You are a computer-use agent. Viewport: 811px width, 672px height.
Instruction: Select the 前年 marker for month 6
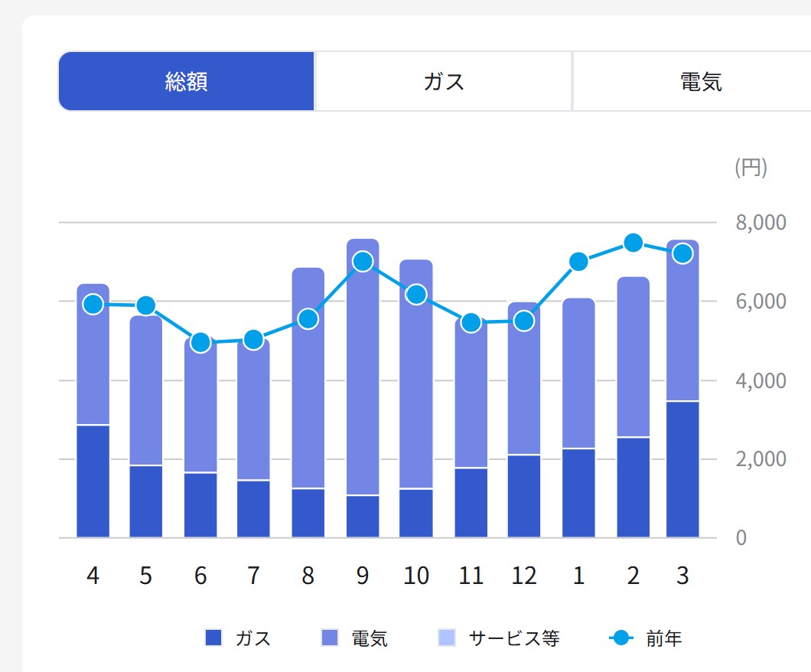point(200,342)
